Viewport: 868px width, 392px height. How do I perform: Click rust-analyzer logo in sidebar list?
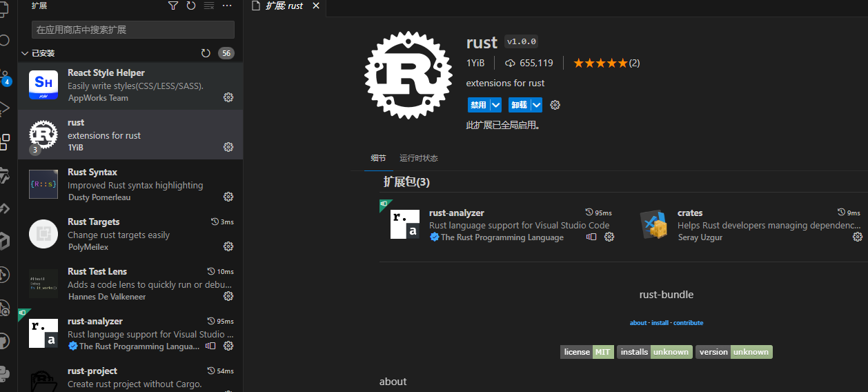pos(43,333)
